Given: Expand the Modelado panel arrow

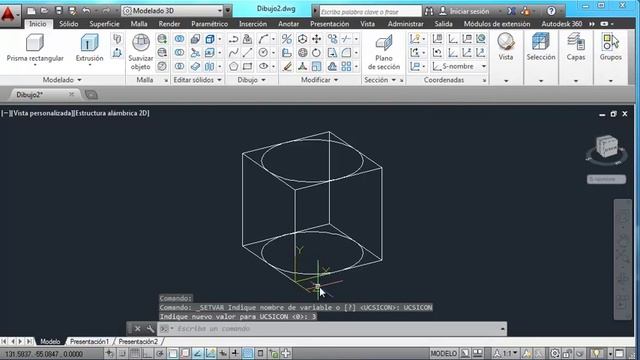Looking at the screenshot, I should click(x=79, y=80).
